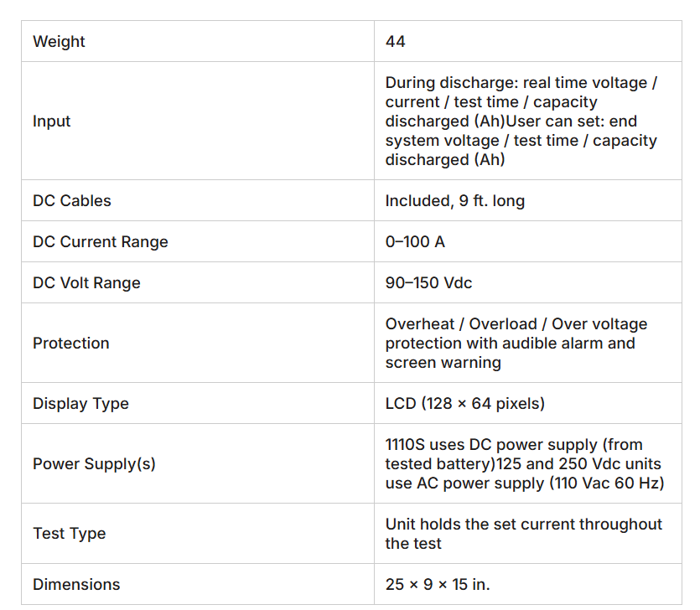Screen dimensions: 700x610
Task: Click the Input row label
Action: point(51,121)
